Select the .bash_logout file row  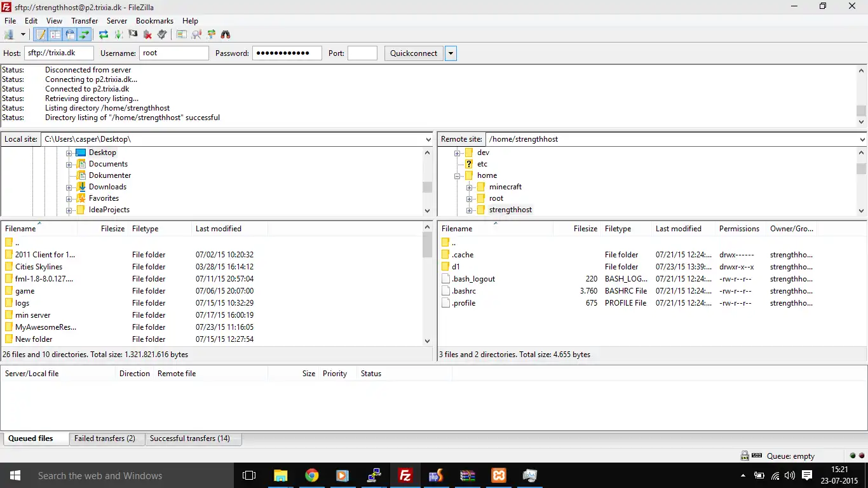652,279
